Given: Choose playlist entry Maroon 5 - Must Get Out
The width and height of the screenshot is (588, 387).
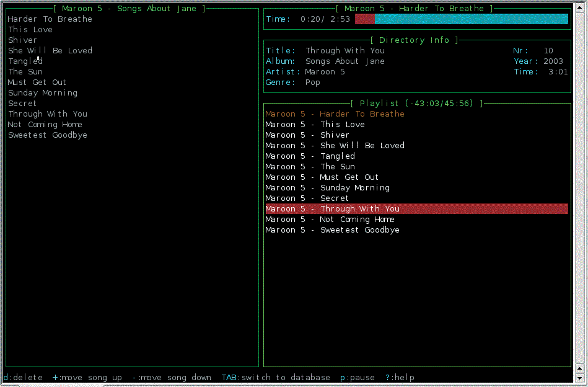Looking at the screenshot, I should [322, 177].
